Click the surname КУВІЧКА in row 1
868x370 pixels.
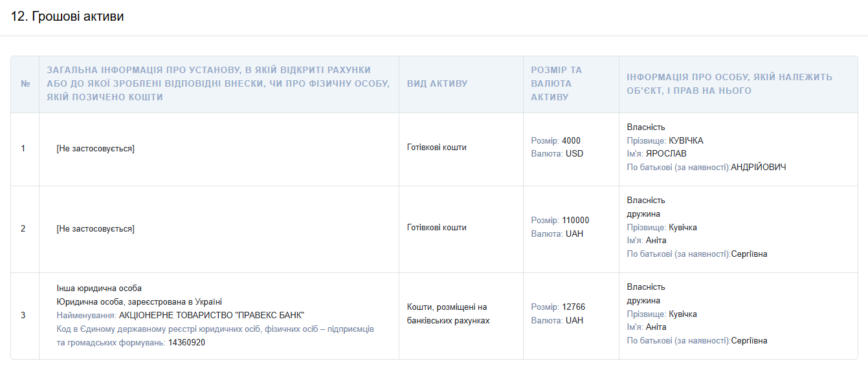pos(685,141)
